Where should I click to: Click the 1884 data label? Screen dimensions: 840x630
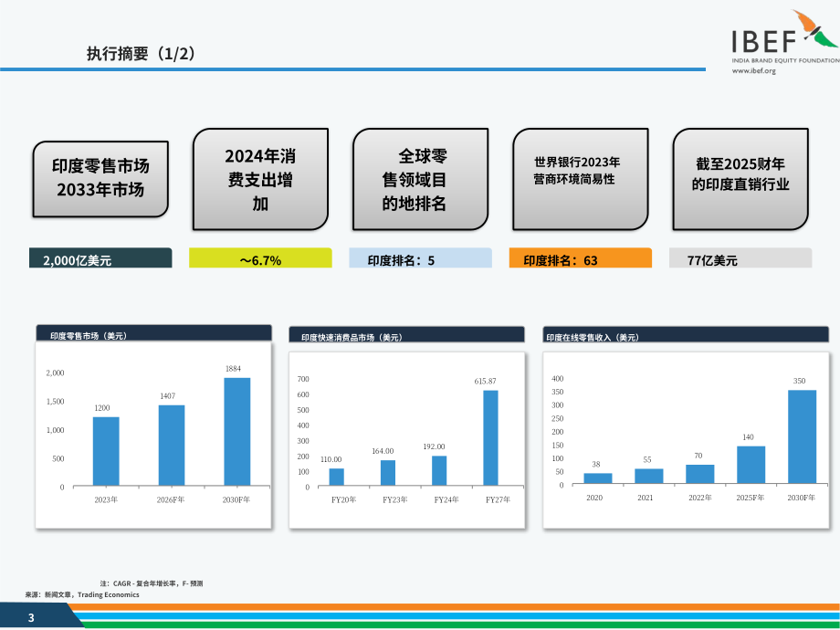pos(233,369)
